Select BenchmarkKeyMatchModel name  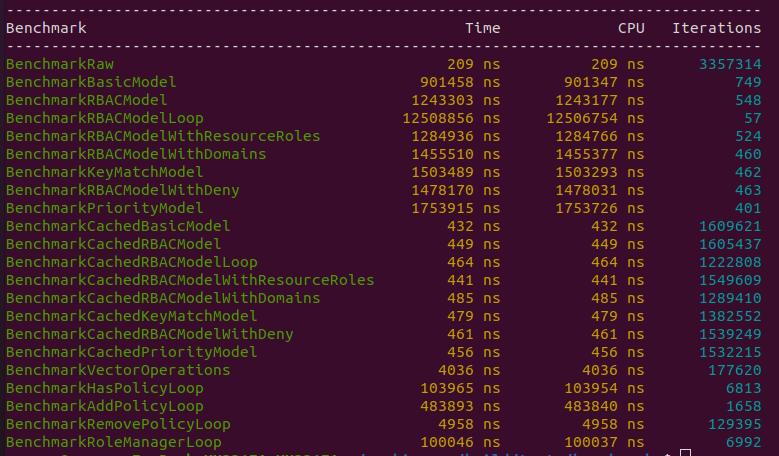tap(105, 172)
